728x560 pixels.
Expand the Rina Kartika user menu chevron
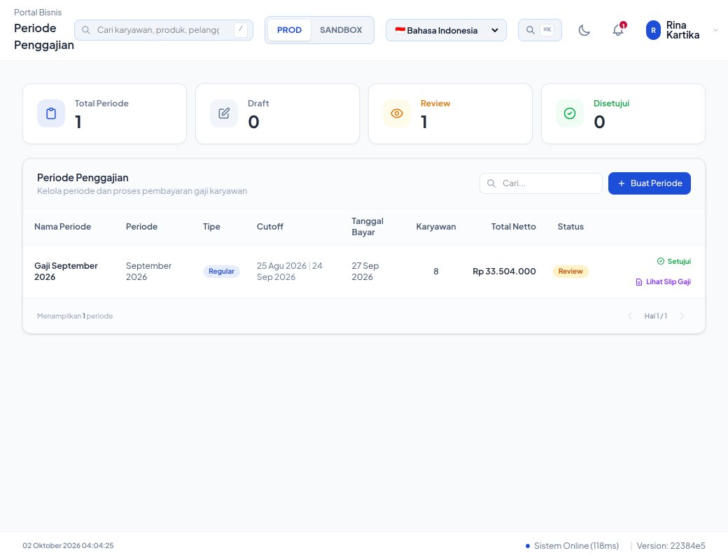715,30
